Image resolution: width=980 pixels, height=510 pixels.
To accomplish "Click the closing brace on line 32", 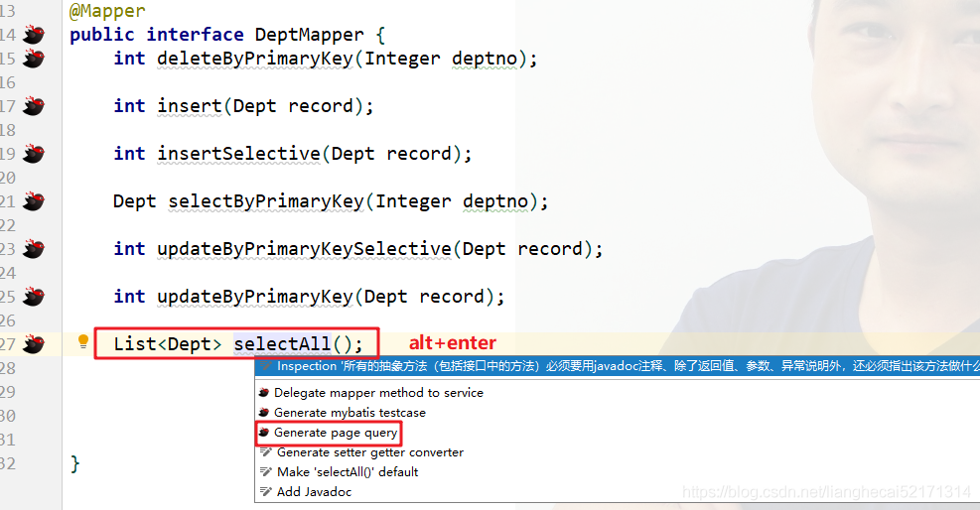I will click(75, 463).
